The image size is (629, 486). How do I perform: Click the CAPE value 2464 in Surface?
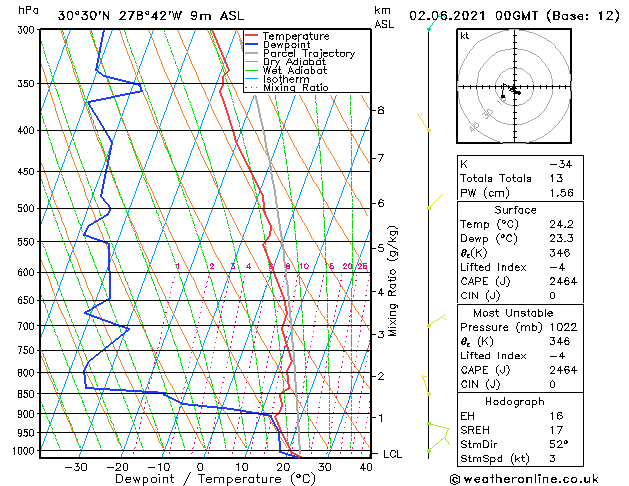(563, 281)
